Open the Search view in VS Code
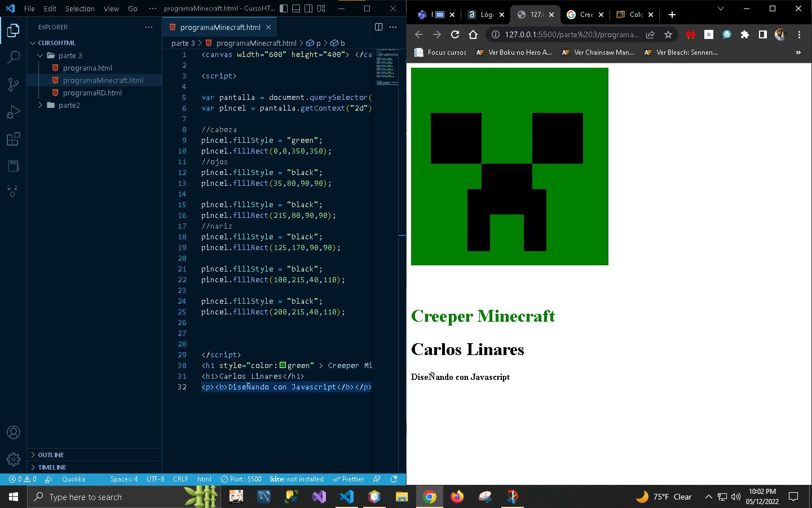The height and width of the screenshot is (508, 812). [14, 57]
